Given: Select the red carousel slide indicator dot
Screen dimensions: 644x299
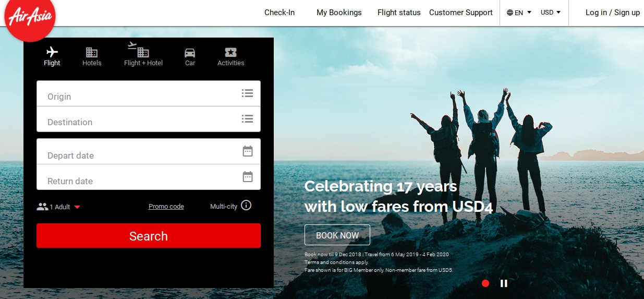Looking at the screenshot, I should [x=485, y=283].
